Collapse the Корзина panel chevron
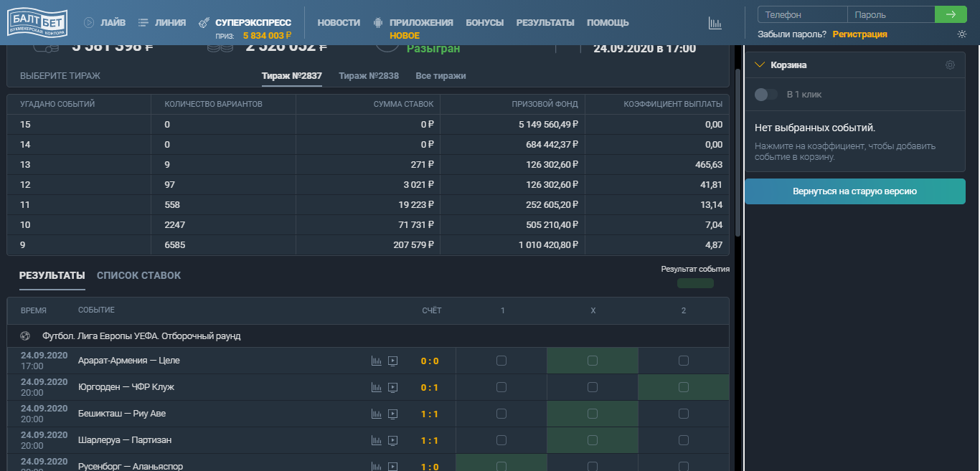980x471 pixels. [760, 65]
